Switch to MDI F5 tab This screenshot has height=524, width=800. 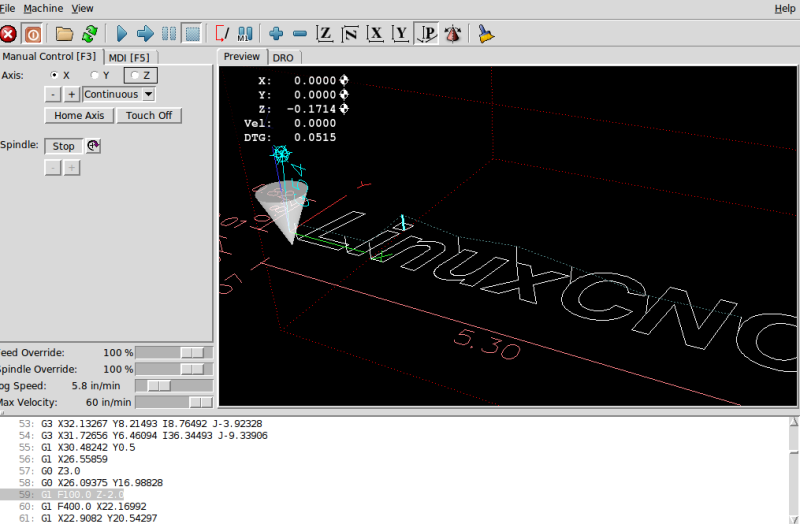tap(129, 58)
